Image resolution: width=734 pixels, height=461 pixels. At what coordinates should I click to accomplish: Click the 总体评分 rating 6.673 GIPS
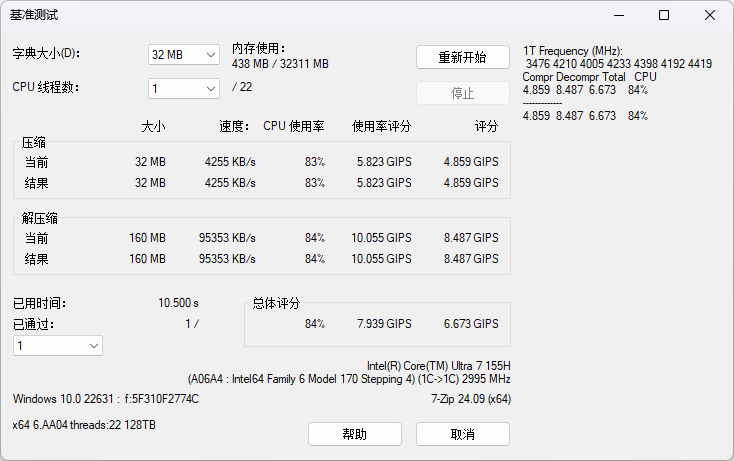(471, 324)
